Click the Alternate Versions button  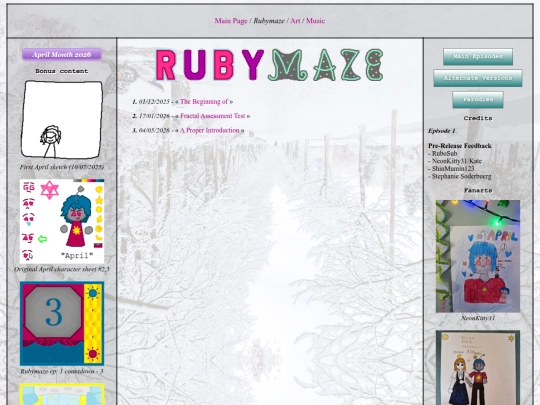(x=478, y=78)
